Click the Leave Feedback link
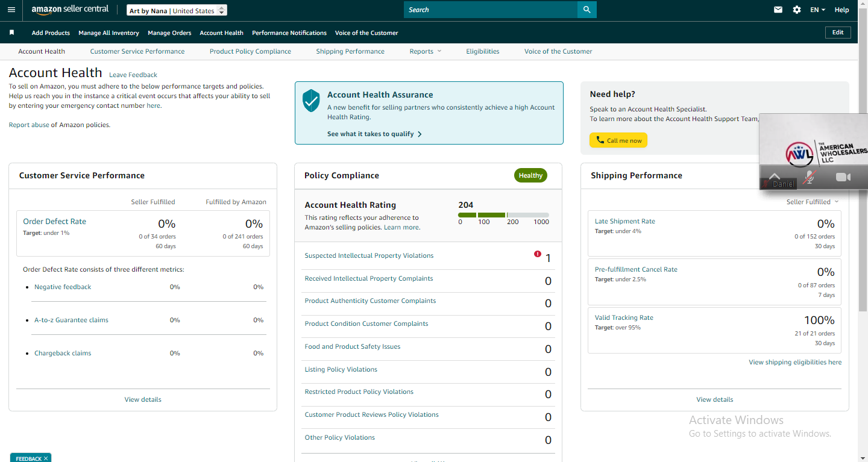The width and height of the screenshot is (868, 462). point(133,75)
